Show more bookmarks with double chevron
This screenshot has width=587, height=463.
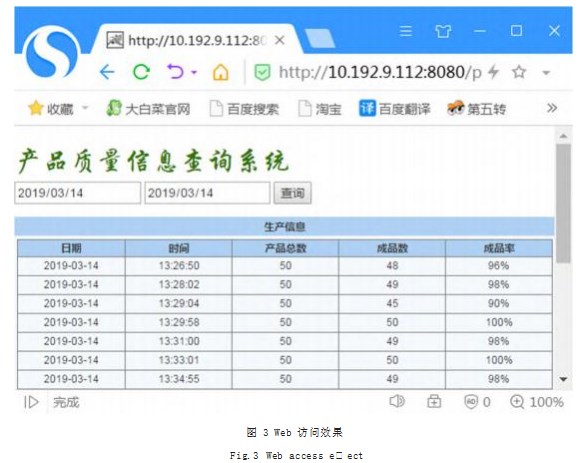[552, 108]
